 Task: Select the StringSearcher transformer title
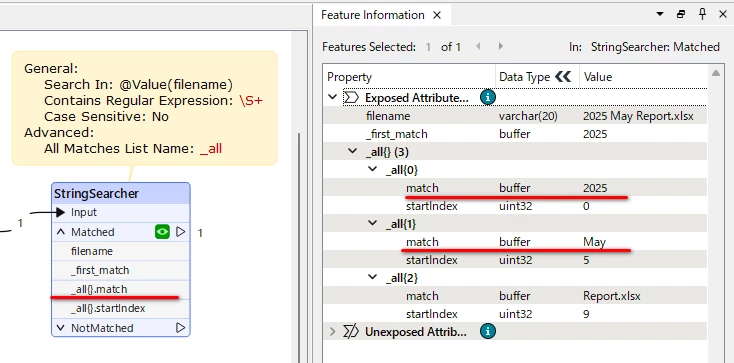96,193
